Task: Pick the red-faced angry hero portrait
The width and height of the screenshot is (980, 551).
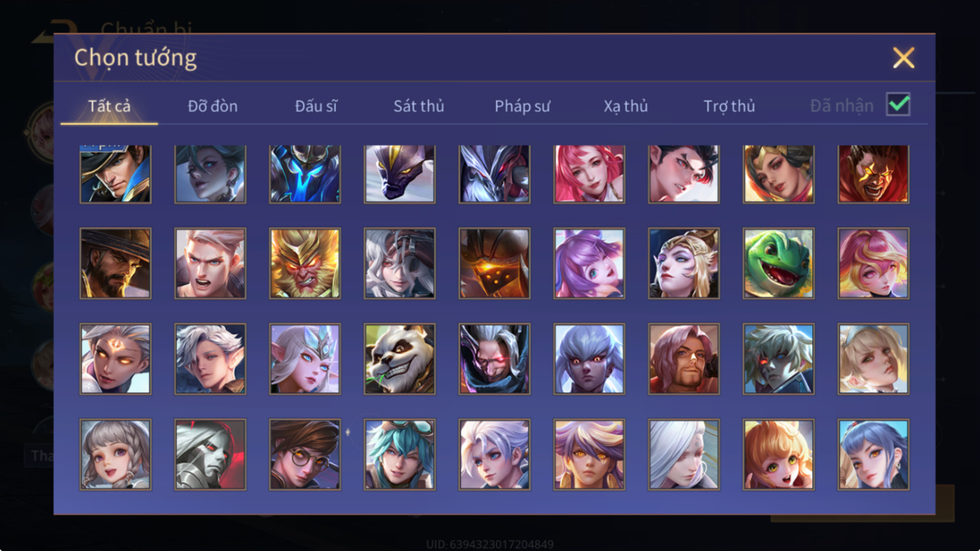Action: (873, 174)
